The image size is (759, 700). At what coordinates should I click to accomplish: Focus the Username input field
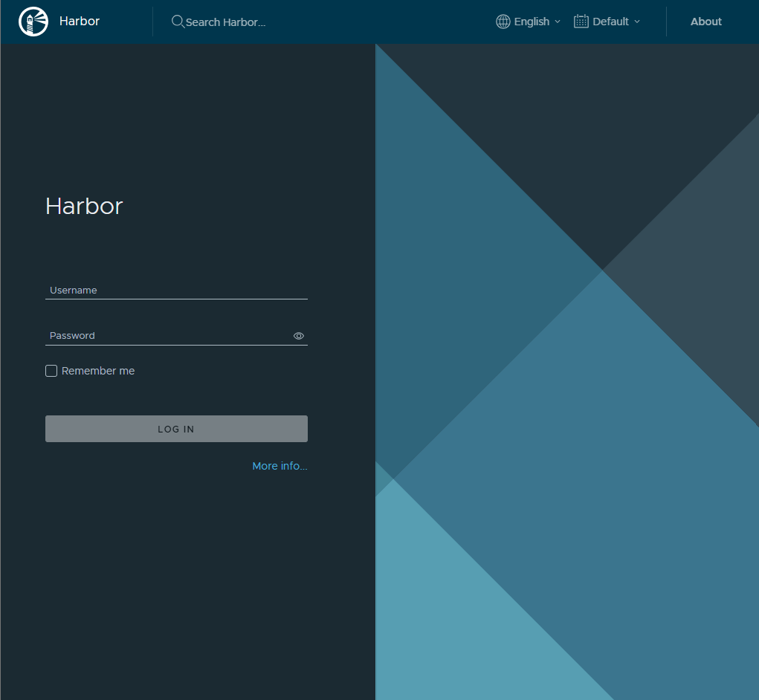[176, 291]
